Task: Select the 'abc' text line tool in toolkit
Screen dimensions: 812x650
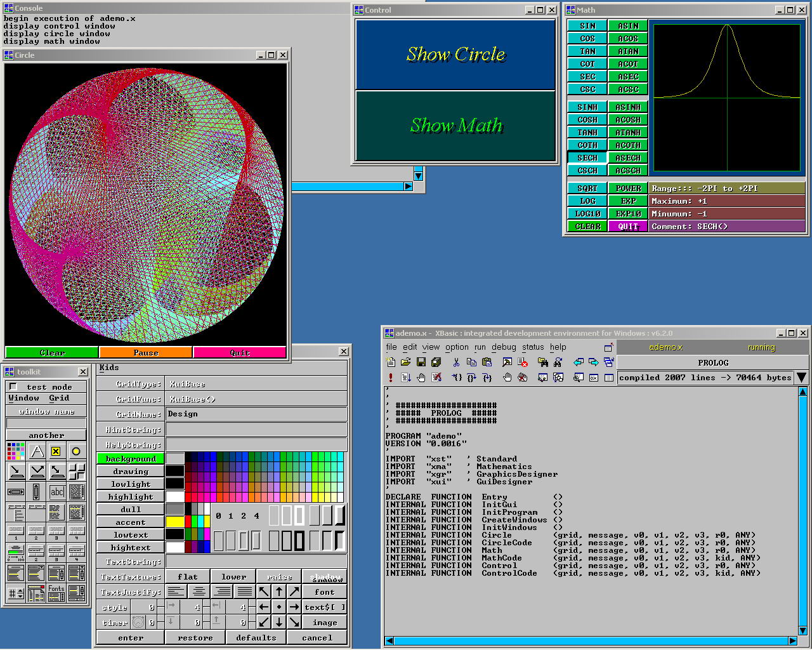Action: tap(56, 491)
